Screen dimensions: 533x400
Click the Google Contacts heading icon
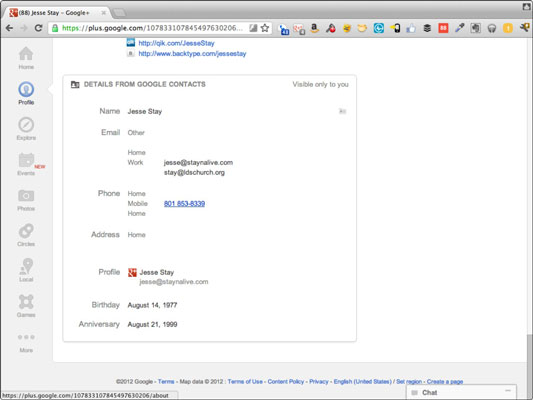click(x=75, y=84)
